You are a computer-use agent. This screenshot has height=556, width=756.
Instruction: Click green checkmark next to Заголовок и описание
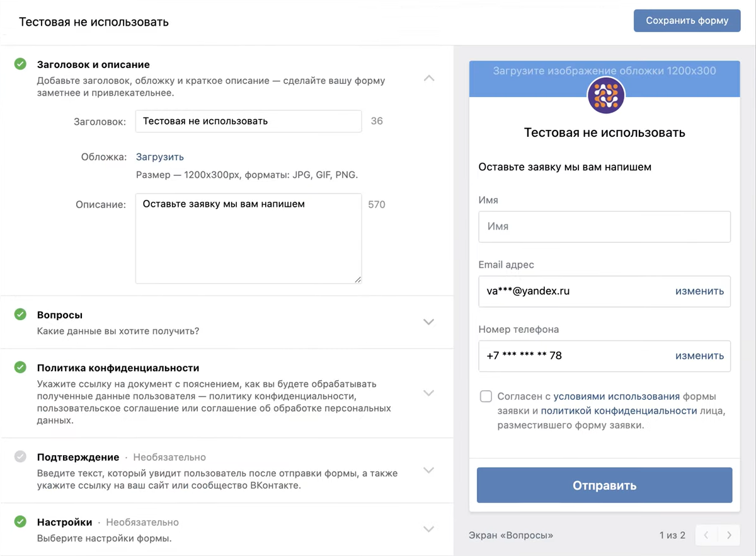pyautogui.click(x=21, y=64)
